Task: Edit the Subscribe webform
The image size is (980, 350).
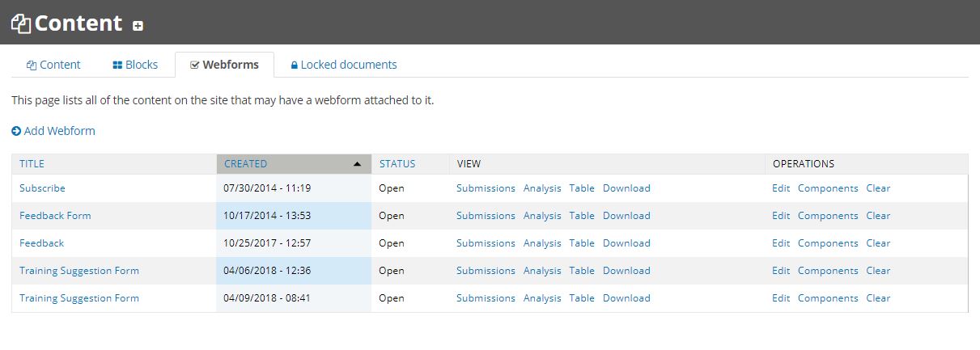Action: pos(781,188)
